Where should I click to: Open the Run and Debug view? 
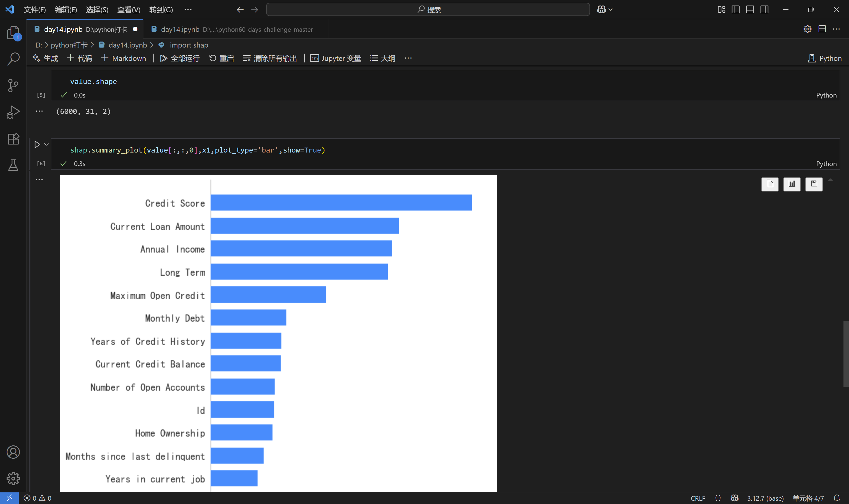tap(13, 112)
